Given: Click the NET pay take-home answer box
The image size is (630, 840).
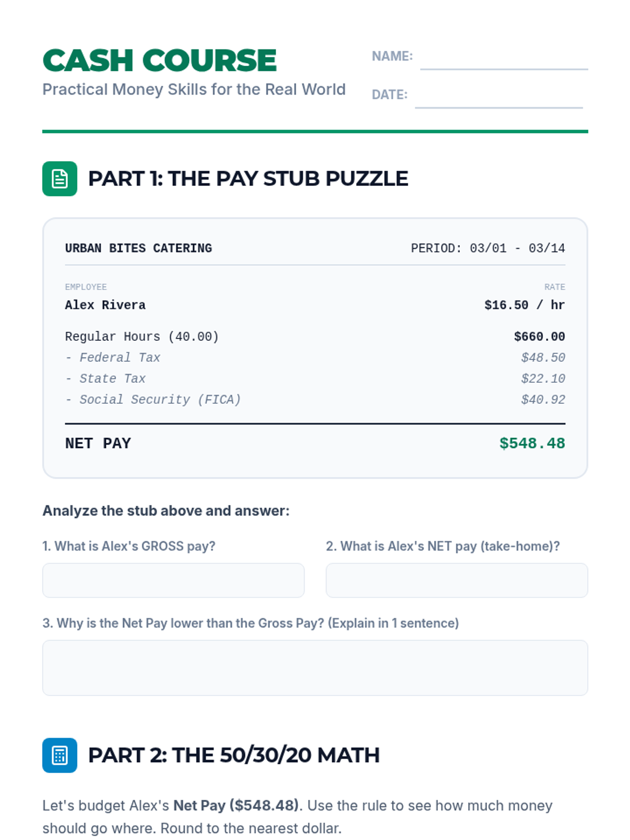Looking at the screenshot, I should pyautogui.click(x=456, y=580).
